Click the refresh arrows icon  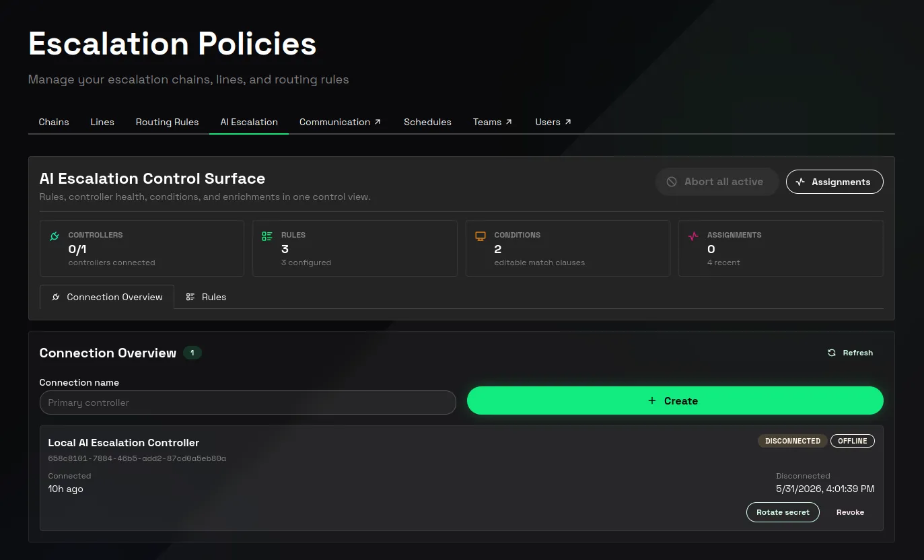click(x=832, y=353)
